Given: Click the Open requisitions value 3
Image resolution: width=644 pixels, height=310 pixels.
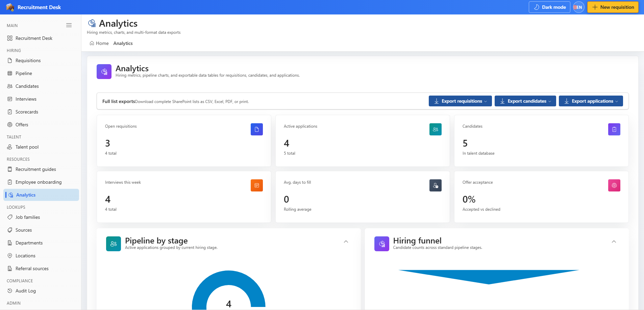Looking at the screenshot, I should [x=107, y=143].
